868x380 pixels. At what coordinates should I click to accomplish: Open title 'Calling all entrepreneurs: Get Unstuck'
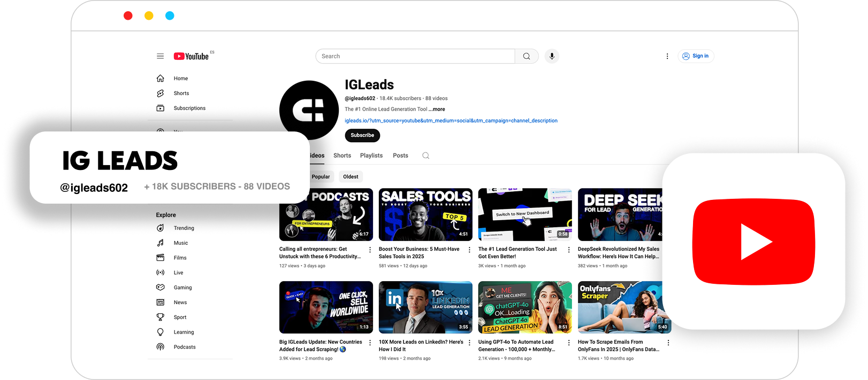(x=320, y=253)
